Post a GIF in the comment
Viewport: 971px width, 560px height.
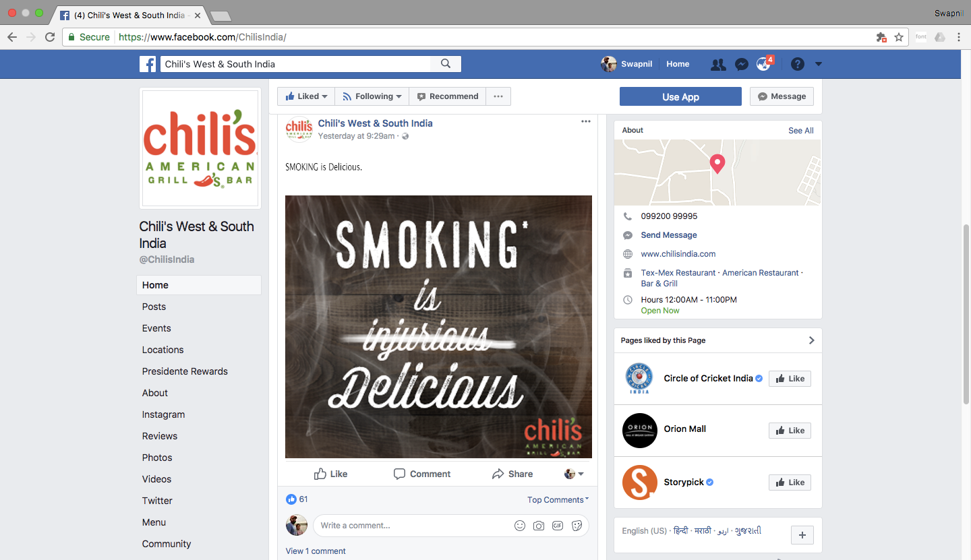558,526
